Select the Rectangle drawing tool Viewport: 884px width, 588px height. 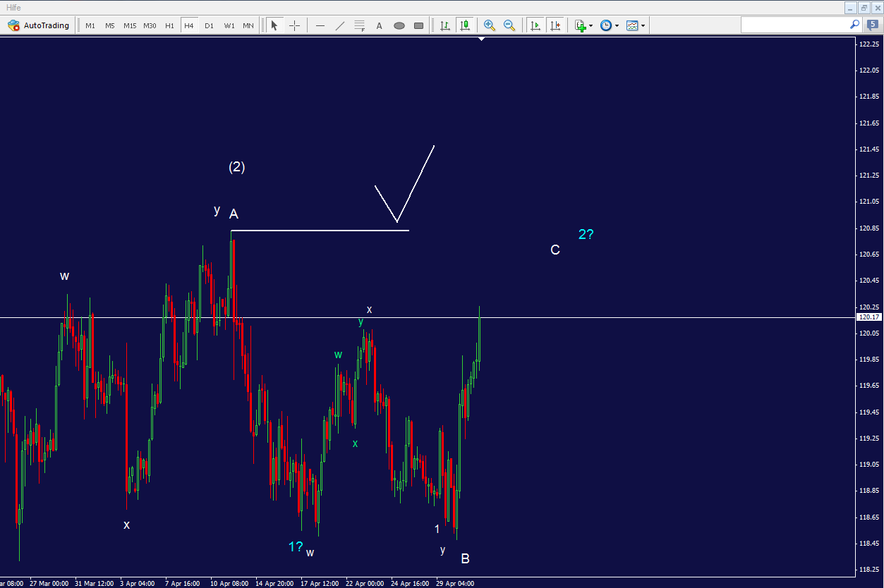point(418,25)
